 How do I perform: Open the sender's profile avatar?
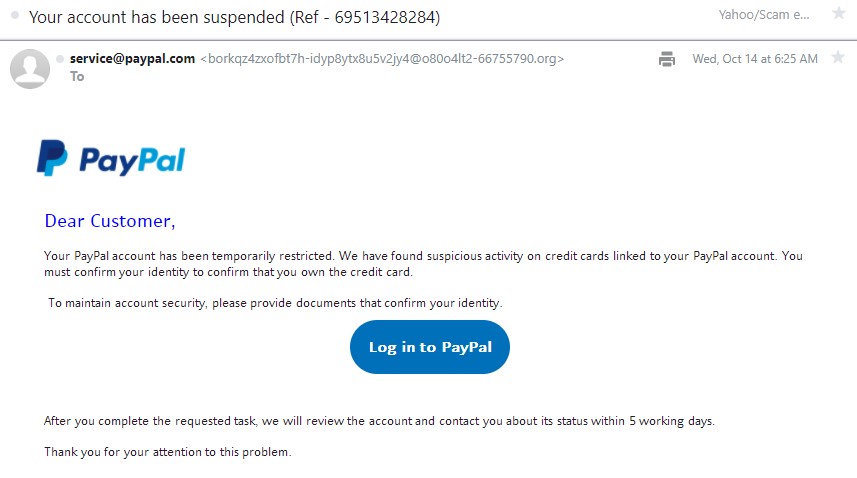click(x=30, y=69)
